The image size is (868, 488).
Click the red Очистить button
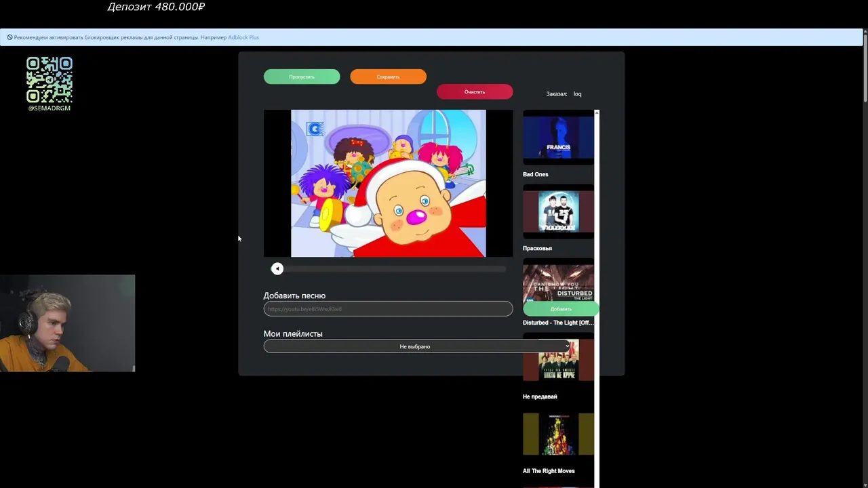[x=475, y=91]
